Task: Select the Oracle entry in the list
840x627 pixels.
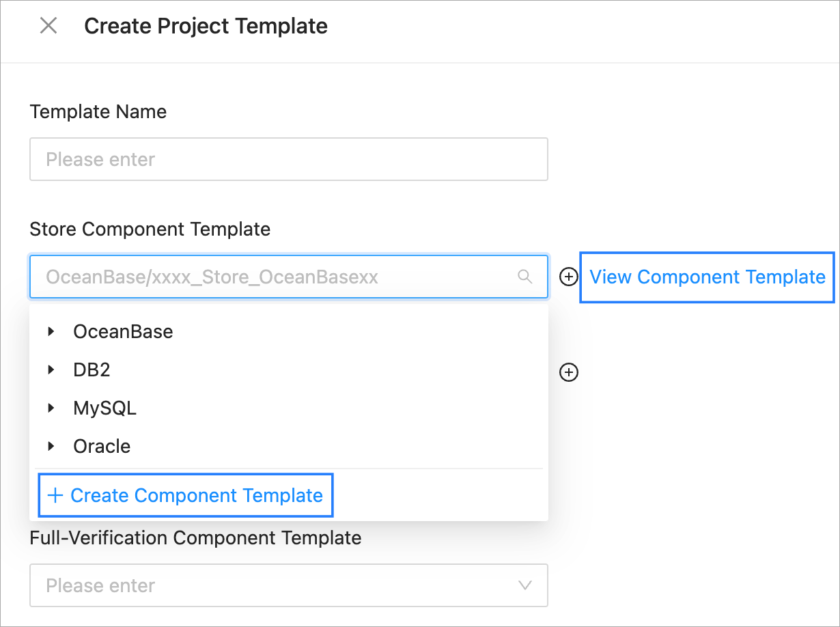Action: pyautogui.click(x=102, y=447)
